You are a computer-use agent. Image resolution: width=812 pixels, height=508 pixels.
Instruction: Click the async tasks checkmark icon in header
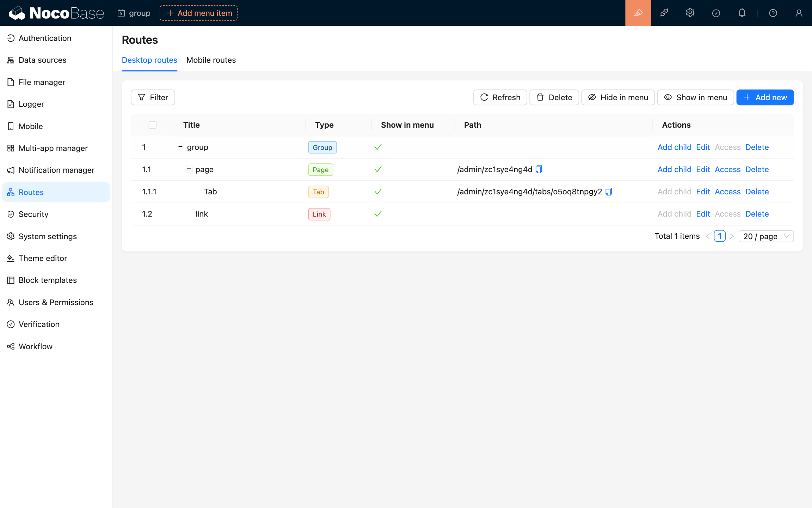tap(716, 13)
